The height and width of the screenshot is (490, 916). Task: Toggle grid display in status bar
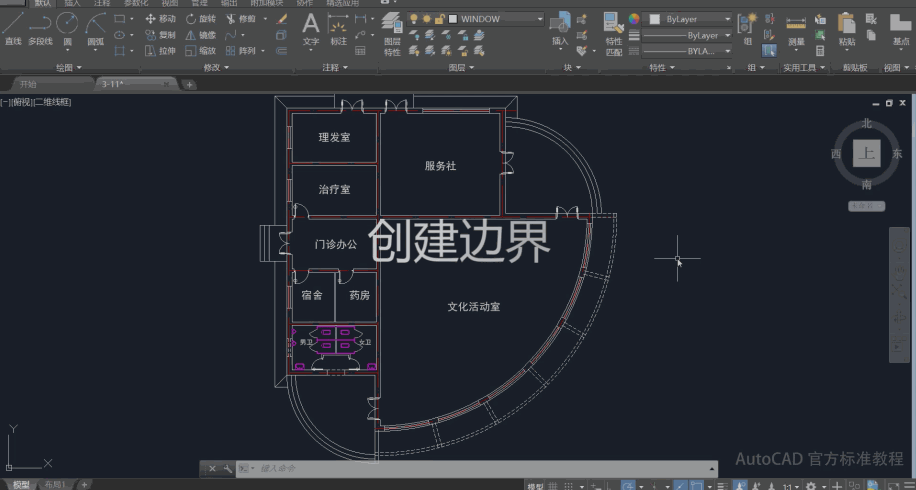tap(553, 486)
